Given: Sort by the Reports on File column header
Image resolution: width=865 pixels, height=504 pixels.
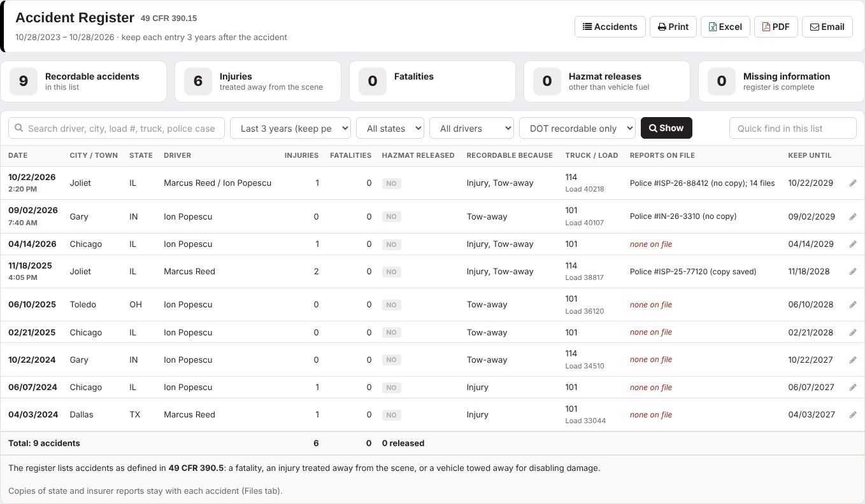Looking at the screenshot, I should 662,155.
